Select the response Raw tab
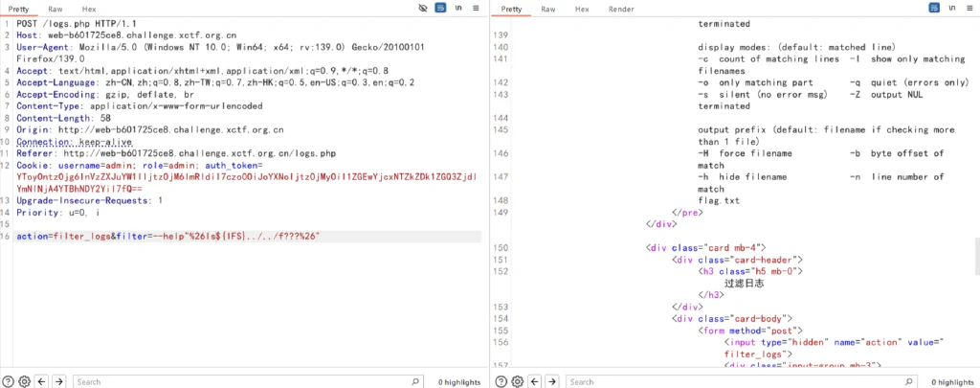The image size is (980, 388). [x=548, y=9]
